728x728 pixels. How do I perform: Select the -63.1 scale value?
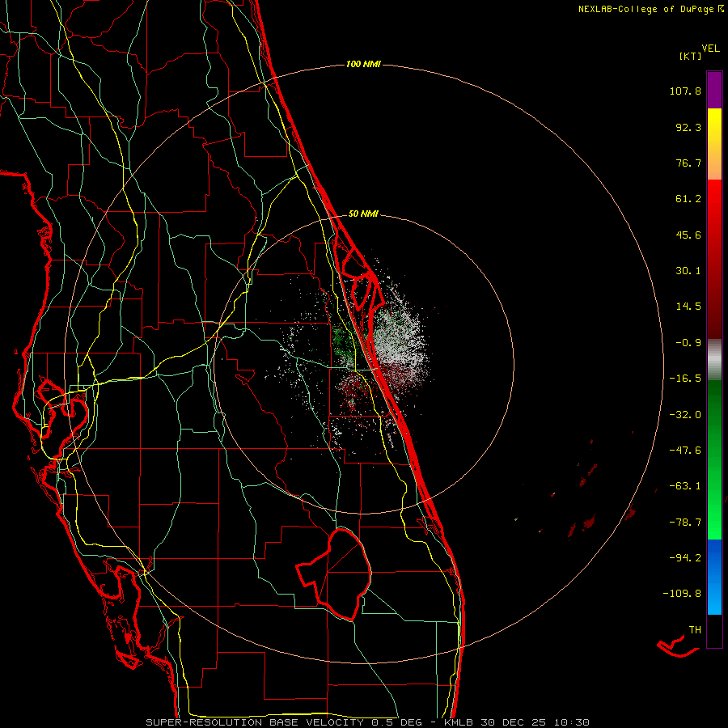[x=685, y=486]
